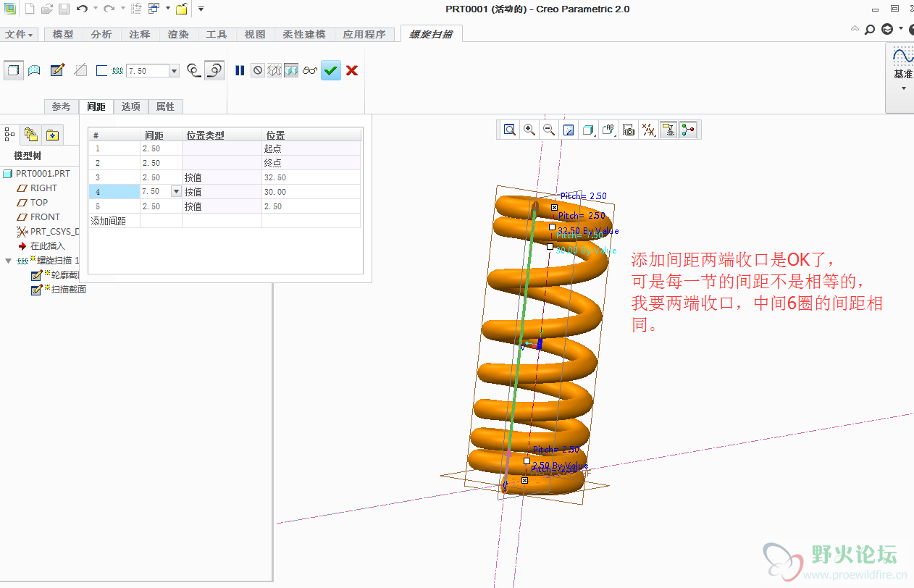This screenshot has width=914, height=588.
Task: Collapse the 螺旋扫描 1 tree node
Action: [x=8, y=261]
